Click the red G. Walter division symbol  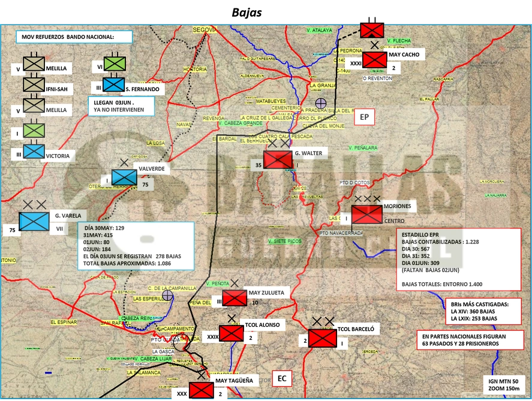[278, 159]
